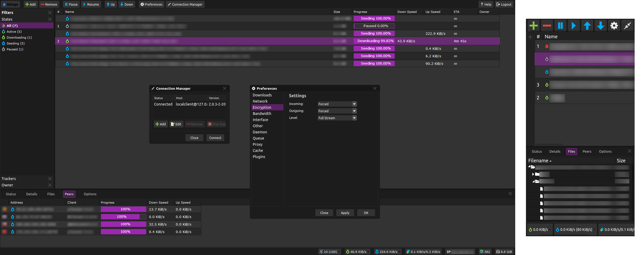Click the Deluge logo button in the main toolbar
This screenshot has height=255, width=644.
(x=10, y=4)
